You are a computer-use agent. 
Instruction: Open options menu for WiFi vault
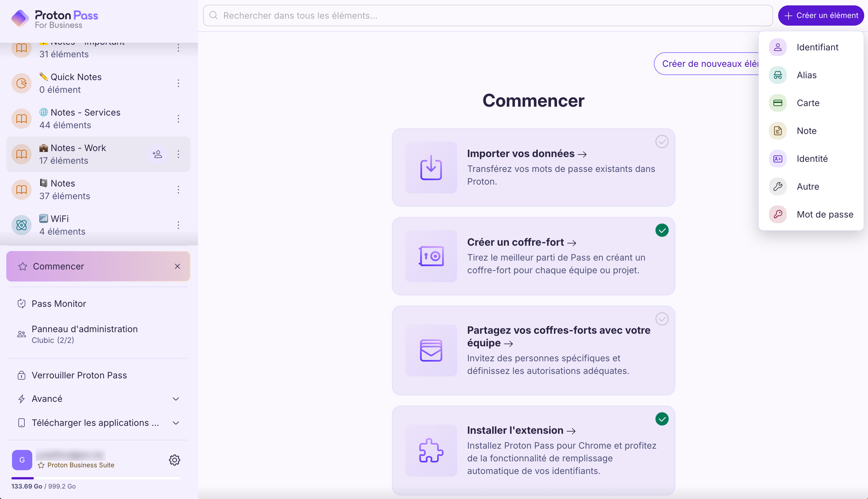178,225
